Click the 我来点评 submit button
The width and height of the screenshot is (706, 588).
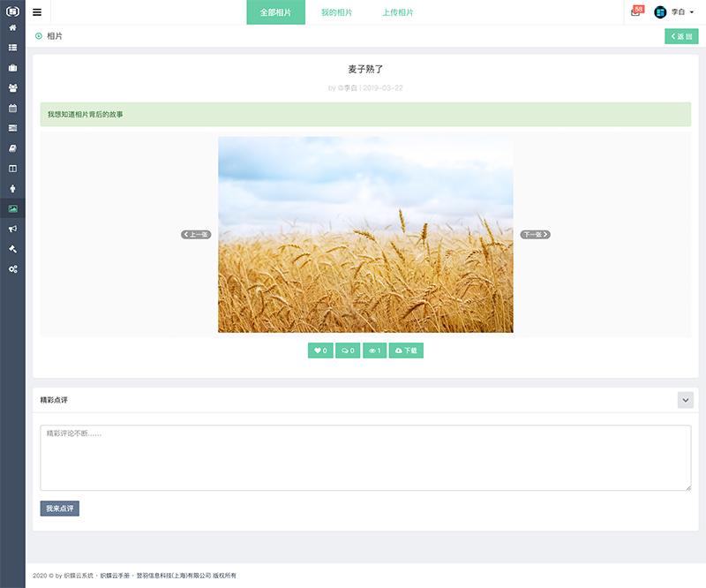(59, 509)
